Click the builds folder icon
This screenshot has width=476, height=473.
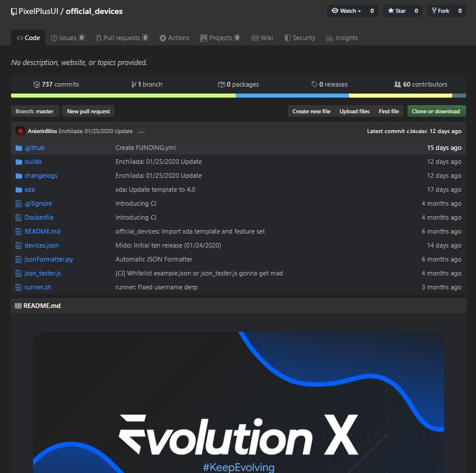pyautogui.click(x=19, y=162)
